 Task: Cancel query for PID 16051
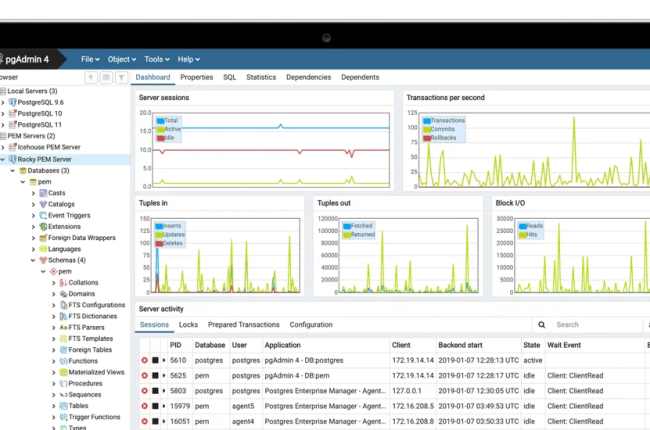coord(155,421)
